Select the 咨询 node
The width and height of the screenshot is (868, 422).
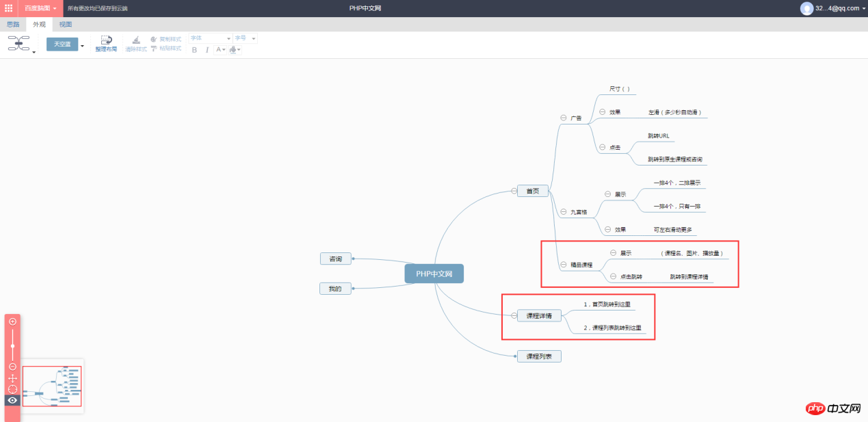(x=335, y=259)
